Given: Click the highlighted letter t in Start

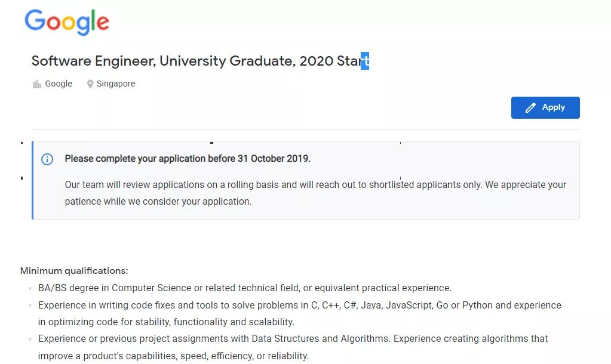Looking at the screenshot, I should 365,61.
